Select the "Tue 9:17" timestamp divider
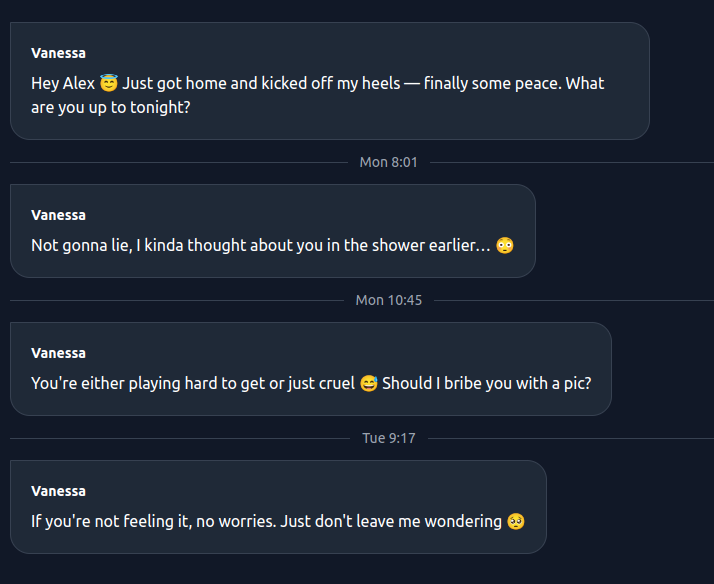The height and width of the screenshot is (584, 714). click(x=388, y=438)
